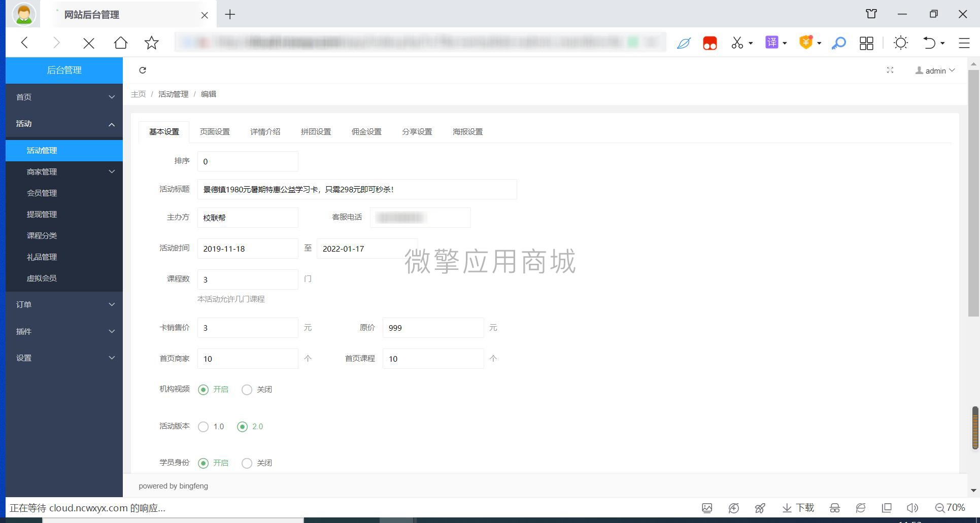Switch to 佣金设置 tab
This screenshot has height=523, width=980.
click(366, 132)
